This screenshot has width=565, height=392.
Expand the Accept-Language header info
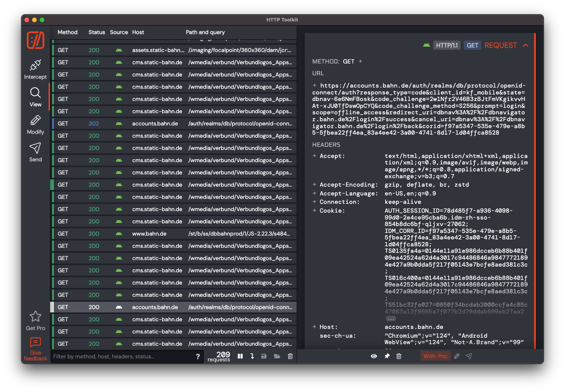pos(315,193)
